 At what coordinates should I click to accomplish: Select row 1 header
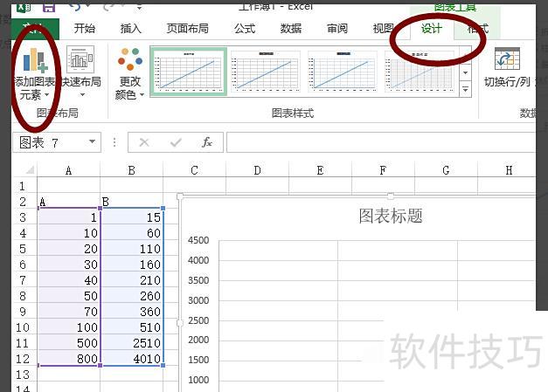(23, 186)
